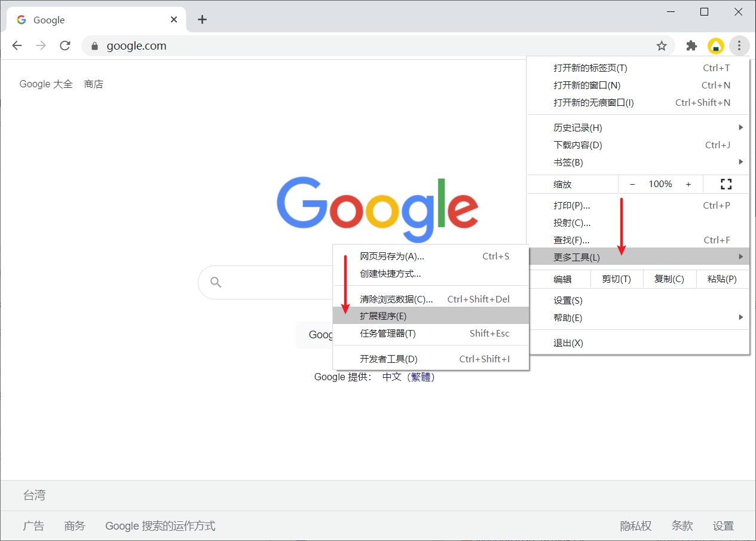Enter fullscreen mode via zoom row icon
Viewport: 756px width, 541px height.
pyautogui.click(x=726, y=184)
